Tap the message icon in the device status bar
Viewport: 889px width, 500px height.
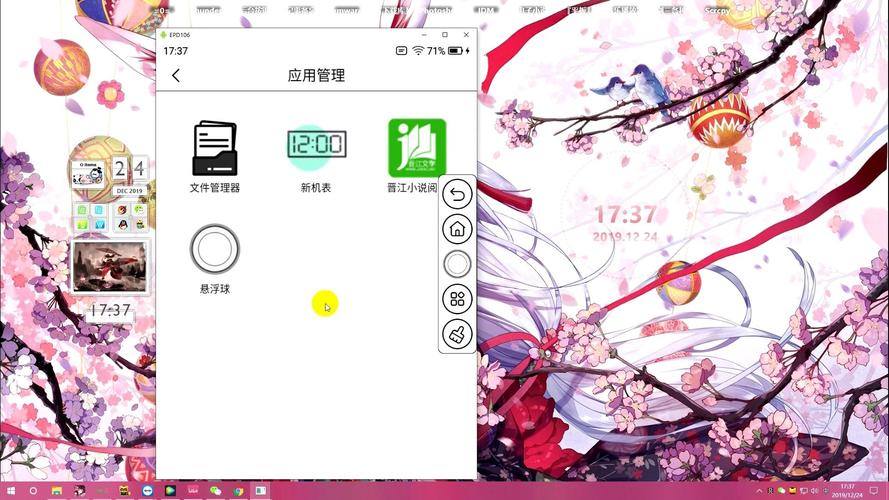(401, 51)
